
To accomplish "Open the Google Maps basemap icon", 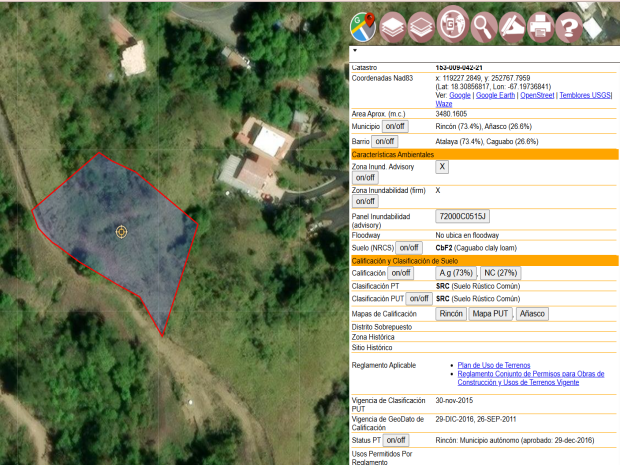I will (x=363, y=25).
